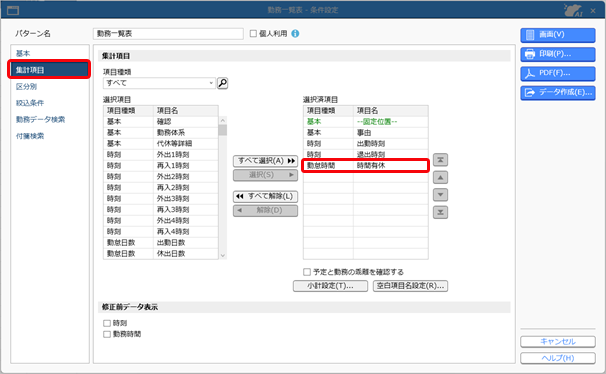This screenshot has width=606, height=374.
Task: Open 小計設定(T)... dialog
Action: [330, 286]
